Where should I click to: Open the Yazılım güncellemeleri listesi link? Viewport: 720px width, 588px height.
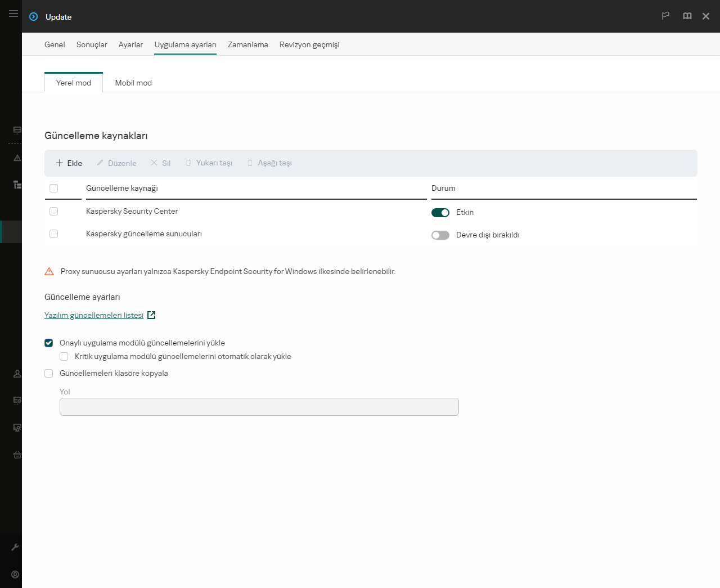pos(94,315)
